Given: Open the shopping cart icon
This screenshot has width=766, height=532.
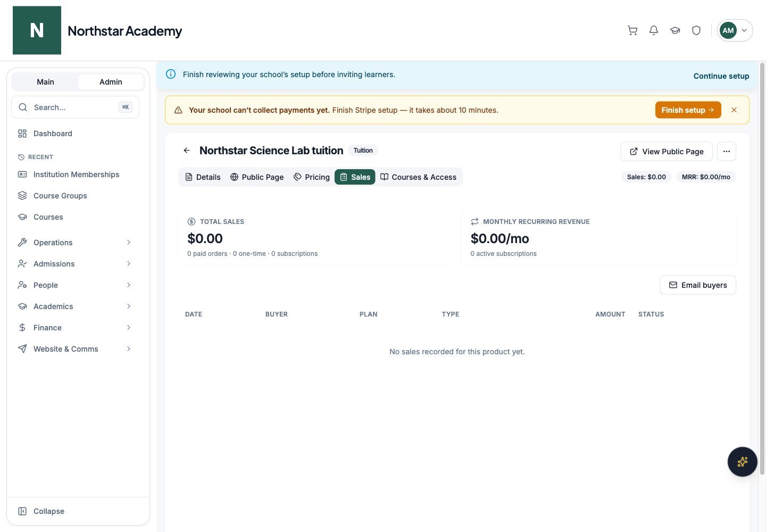Looking at the screenshot, I should (632, 30).
